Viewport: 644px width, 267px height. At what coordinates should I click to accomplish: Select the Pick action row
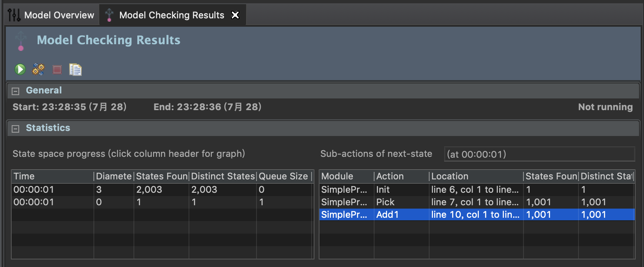tap(477, 202)
